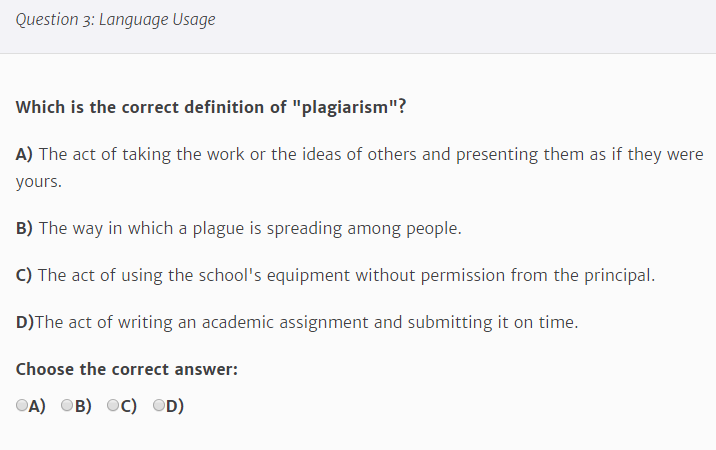Click the bold "D)" before the assignment definition

(25, 322)
